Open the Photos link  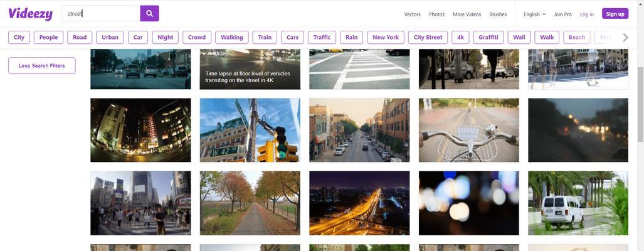click(436, 14)
